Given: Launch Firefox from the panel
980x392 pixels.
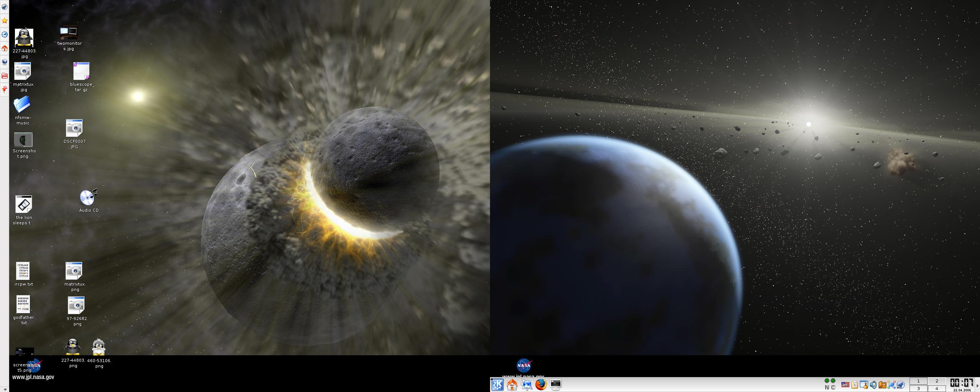Looking at the screenshot, I should point(541,384).
